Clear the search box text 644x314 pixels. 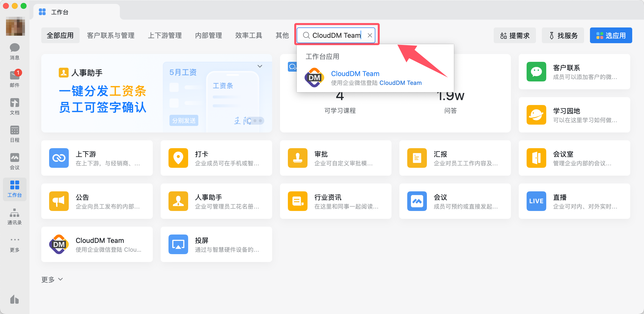370,35
